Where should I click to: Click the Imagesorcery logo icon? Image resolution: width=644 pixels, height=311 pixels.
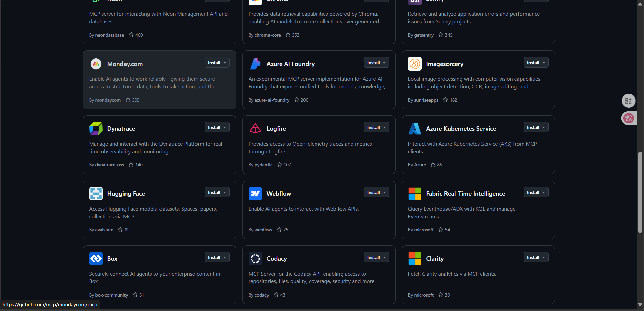tap(415, 64)
